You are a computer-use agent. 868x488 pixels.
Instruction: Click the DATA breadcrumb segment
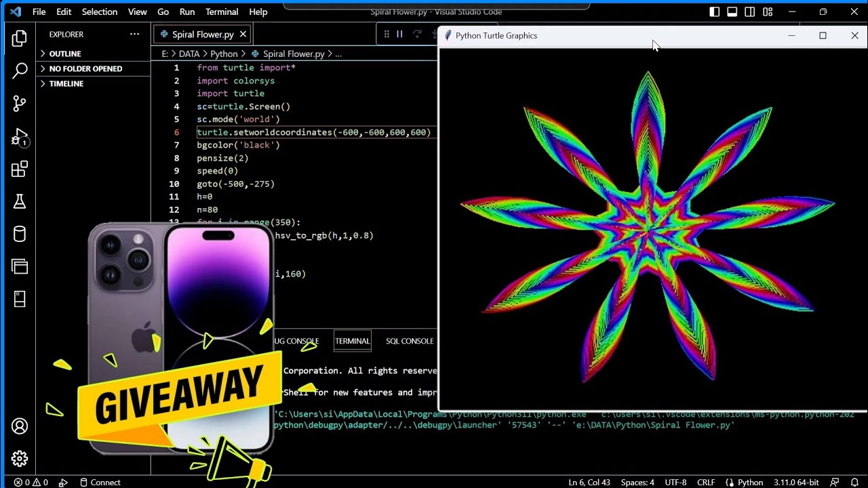(x=189, y=54)
